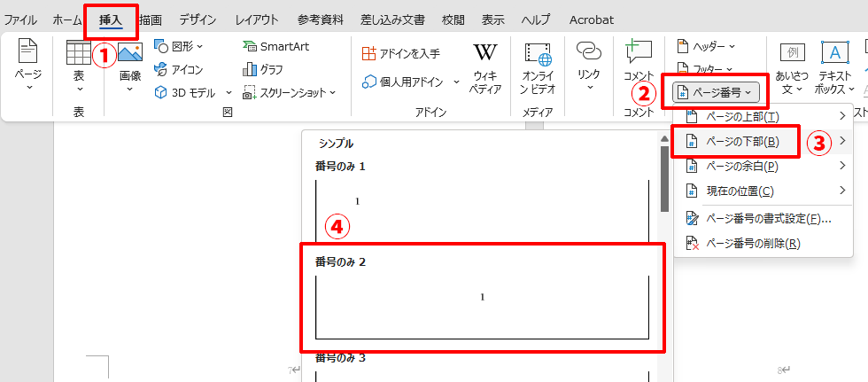Open ページ番号の書式設定(F)...

763,218
